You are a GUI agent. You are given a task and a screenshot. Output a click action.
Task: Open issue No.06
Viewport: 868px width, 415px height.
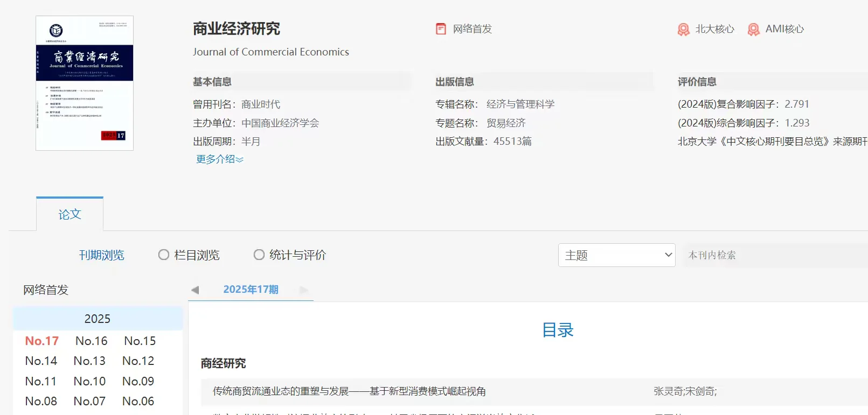138,401
